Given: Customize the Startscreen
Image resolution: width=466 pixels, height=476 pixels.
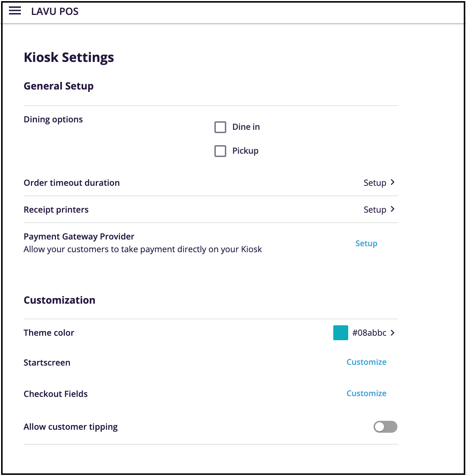Looking at the screenshot, I should click(x=366, y=362).
